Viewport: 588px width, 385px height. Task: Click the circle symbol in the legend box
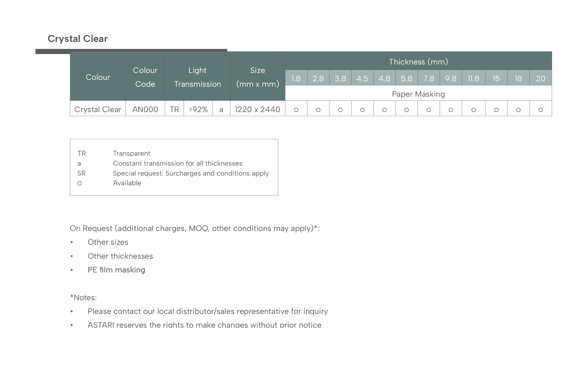pyautogui.click(x=79, y=183)
